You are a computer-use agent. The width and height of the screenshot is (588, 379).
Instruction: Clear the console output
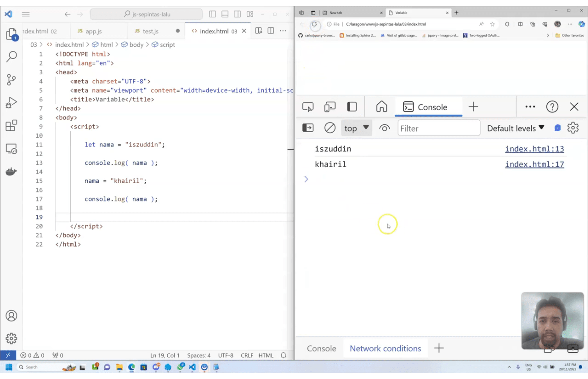(x=330, y=128)
